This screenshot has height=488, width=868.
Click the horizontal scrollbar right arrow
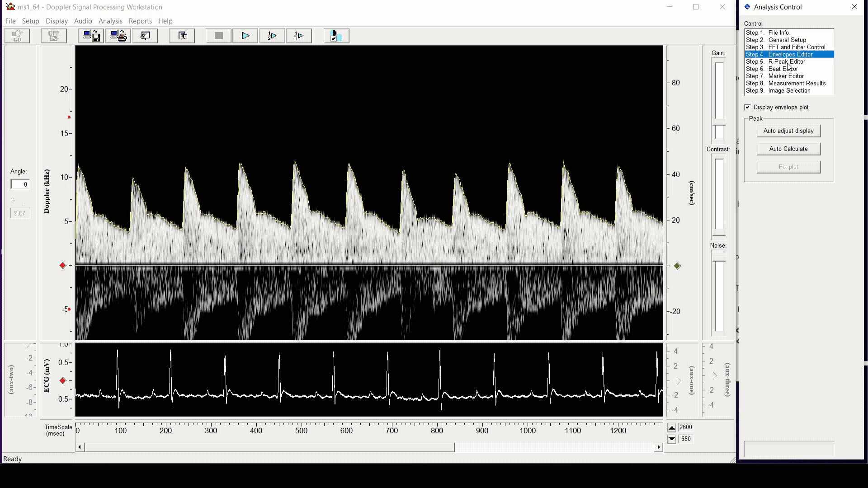[659, 447]
